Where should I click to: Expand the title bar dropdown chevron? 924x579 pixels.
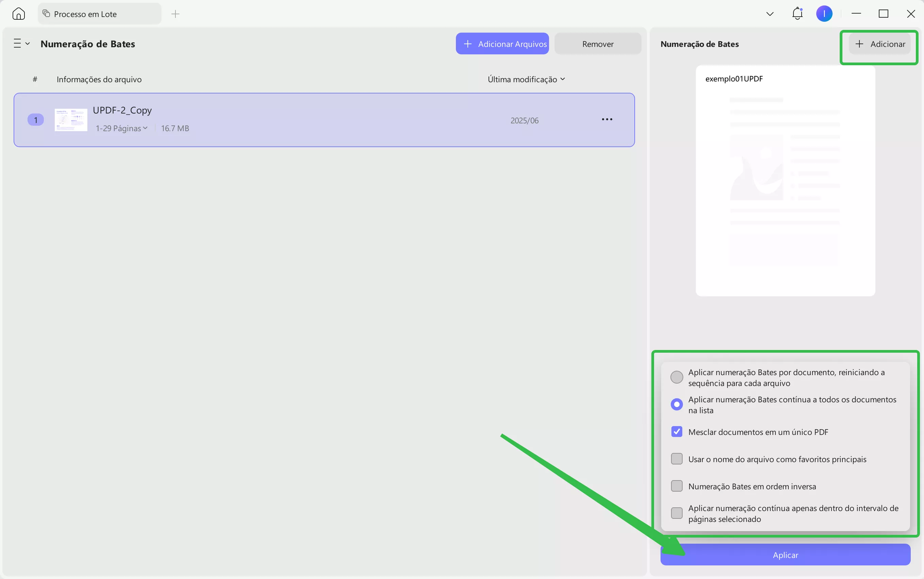(770, 14)
